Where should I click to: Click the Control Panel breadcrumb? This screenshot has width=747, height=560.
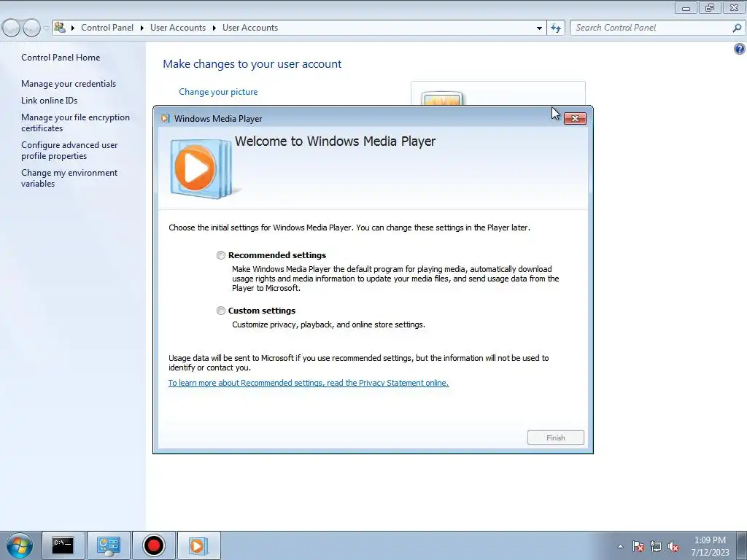(107, 28)
